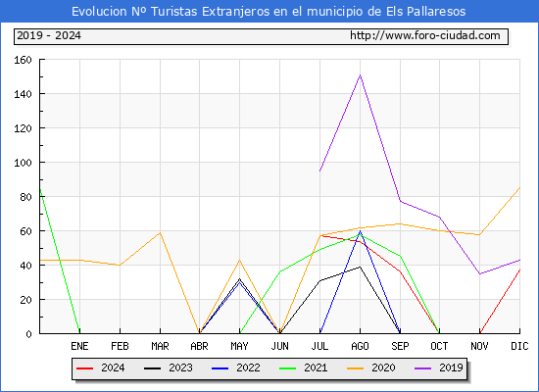
Task: Click the NOV month axis label
Action: [x=479, y=346]
